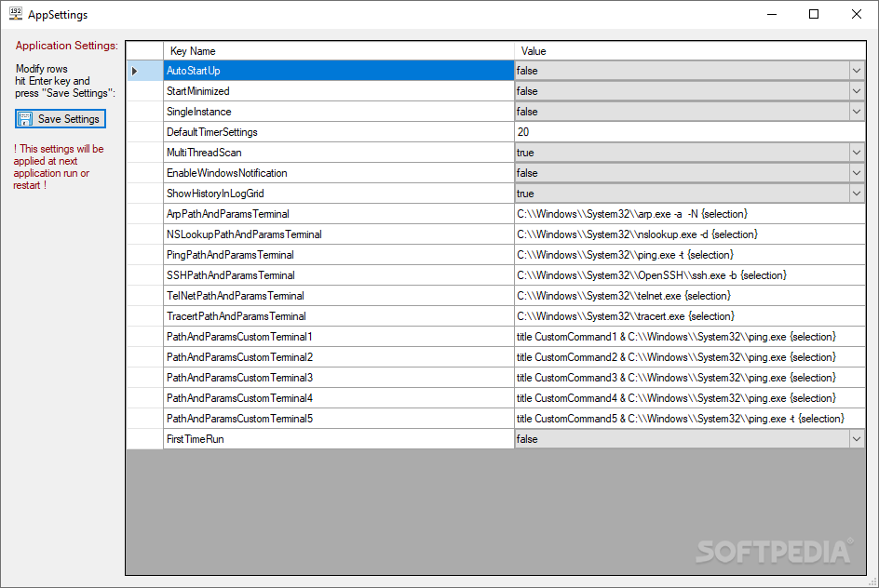Open the EnableWindowsNotification value dropdown
Image resolution: width=879 pixels, height=588 pixels.
coord(856,173)
